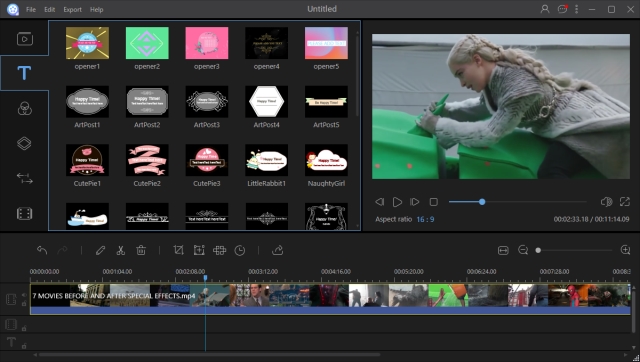
Task: Click the Mosaic tool icon
Action: (219, 250)
